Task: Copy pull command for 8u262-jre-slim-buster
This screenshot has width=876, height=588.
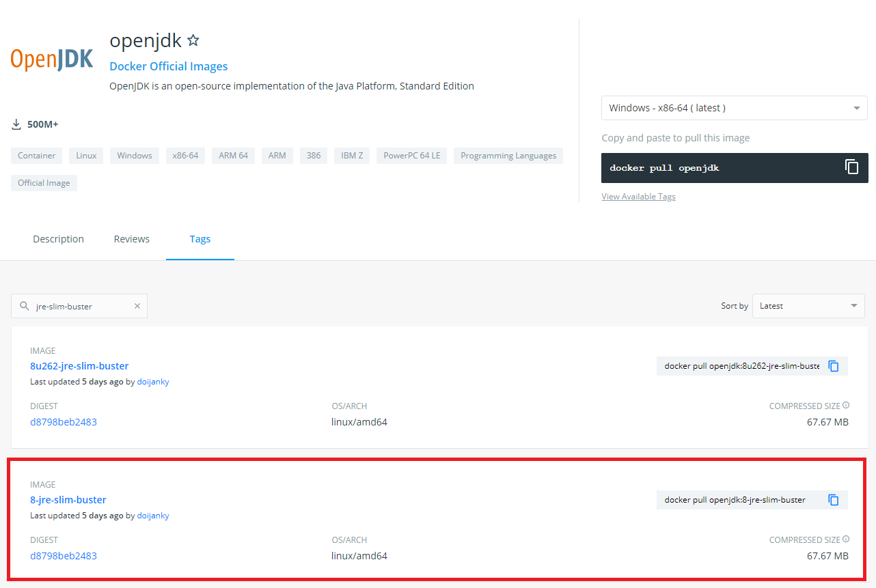Action: click(834, 366)
